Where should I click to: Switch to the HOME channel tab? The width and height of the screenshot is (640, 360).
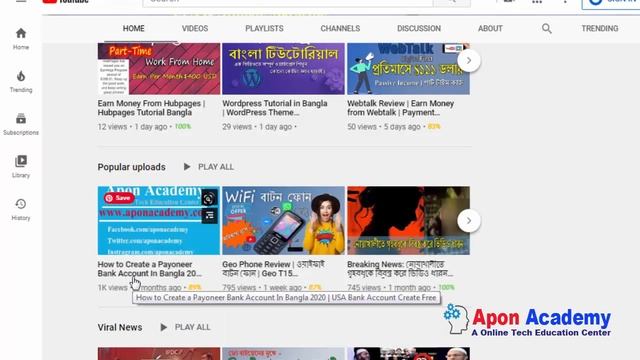[x=133, y=29]
